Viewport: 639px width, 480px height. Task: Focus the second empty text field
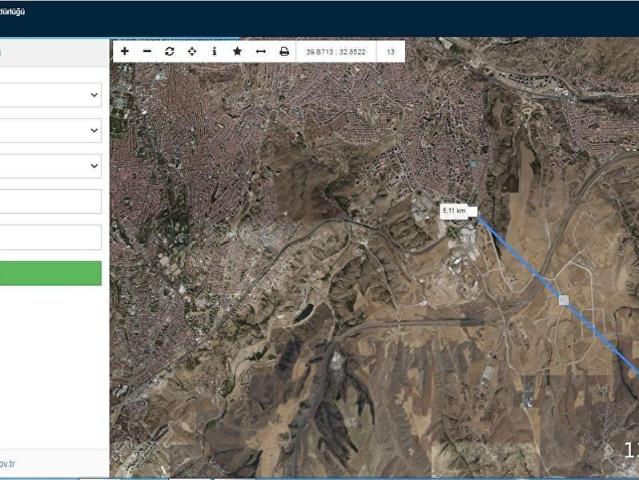pyautogui.click(x=50, y=237)
